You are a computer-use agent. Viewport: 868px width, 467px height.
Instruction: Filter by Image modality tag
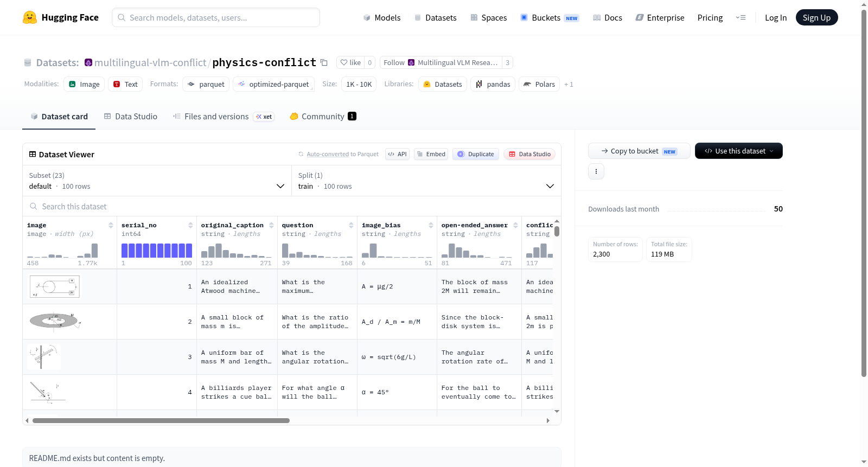[x=84, y=84]
